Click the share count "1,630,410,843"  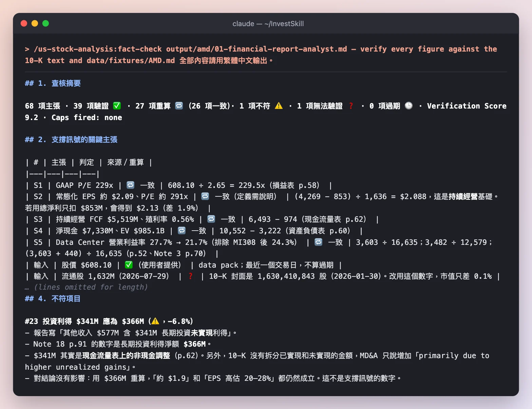pos(286,276)
